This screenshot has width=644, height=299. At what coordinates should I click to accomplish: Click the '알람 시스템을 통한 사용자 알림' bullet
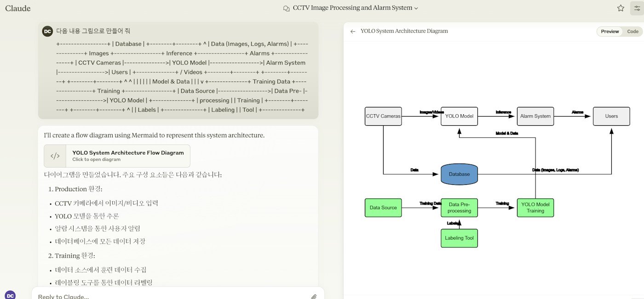pos(97,229)
